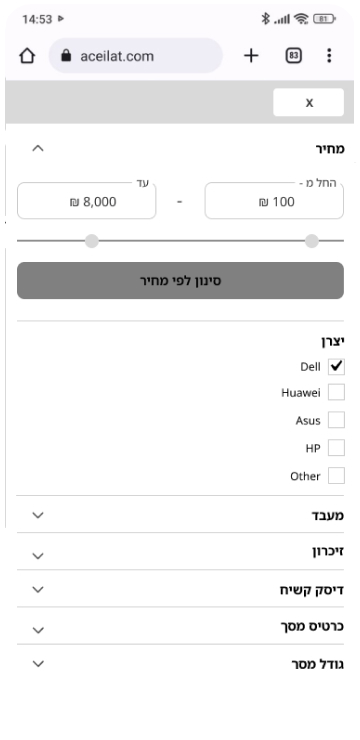
Task: Open the browser three-dot menu
Action: (329, 56)
